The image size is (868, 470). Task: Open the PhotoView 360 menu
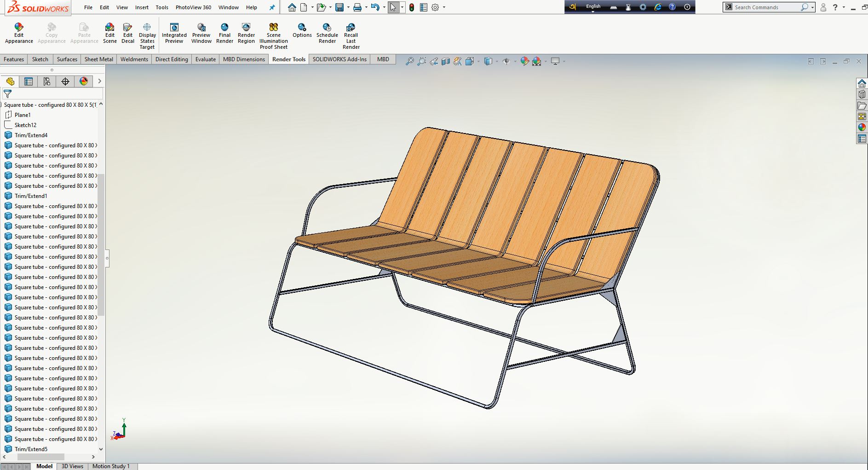pyautogui.click(x=193, y=7)
